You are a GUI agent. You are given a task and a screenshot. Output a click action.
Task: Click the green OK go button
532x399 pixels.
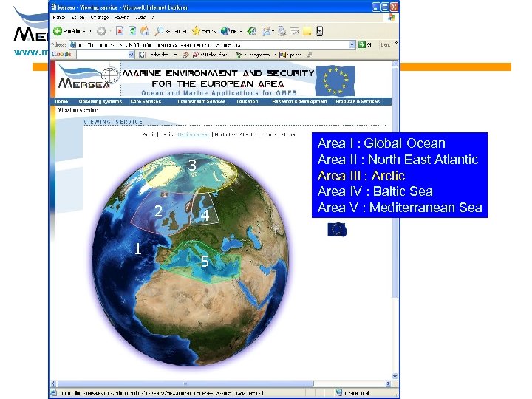coord(366,44)
